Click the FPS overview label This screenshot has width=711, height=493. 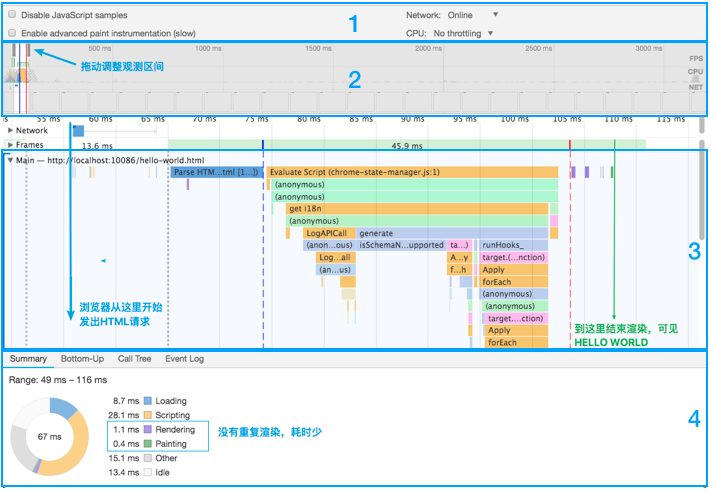696,59
